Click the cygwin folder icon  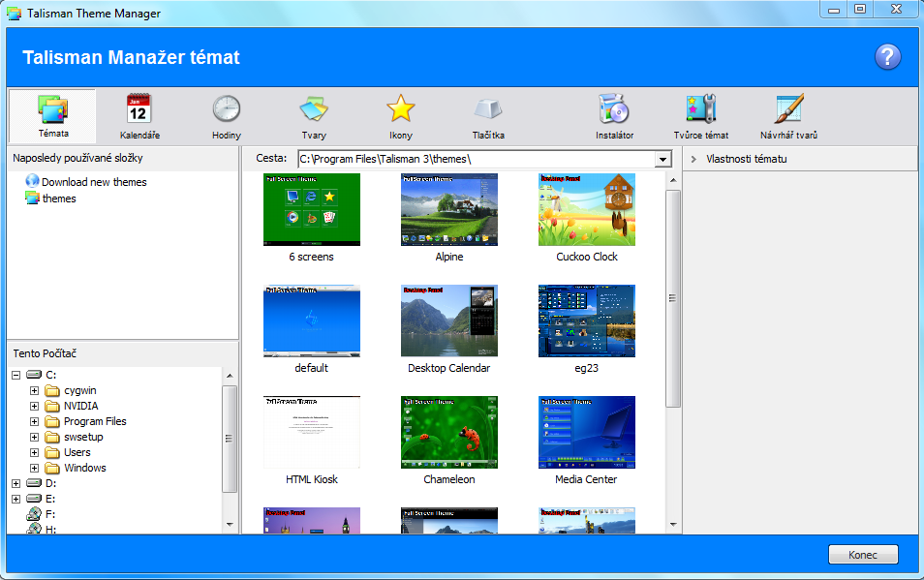coord(53,390)
